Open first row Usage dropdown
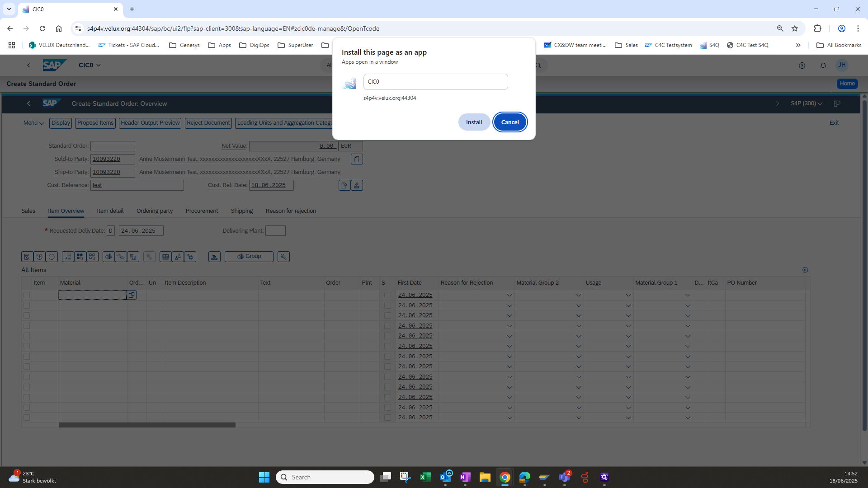This screenshot has height=488, width=868. (628, 296)
